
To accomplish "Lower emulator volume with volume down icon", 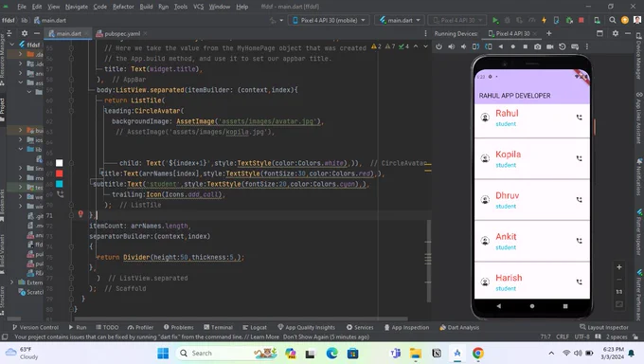I will 463,46.
